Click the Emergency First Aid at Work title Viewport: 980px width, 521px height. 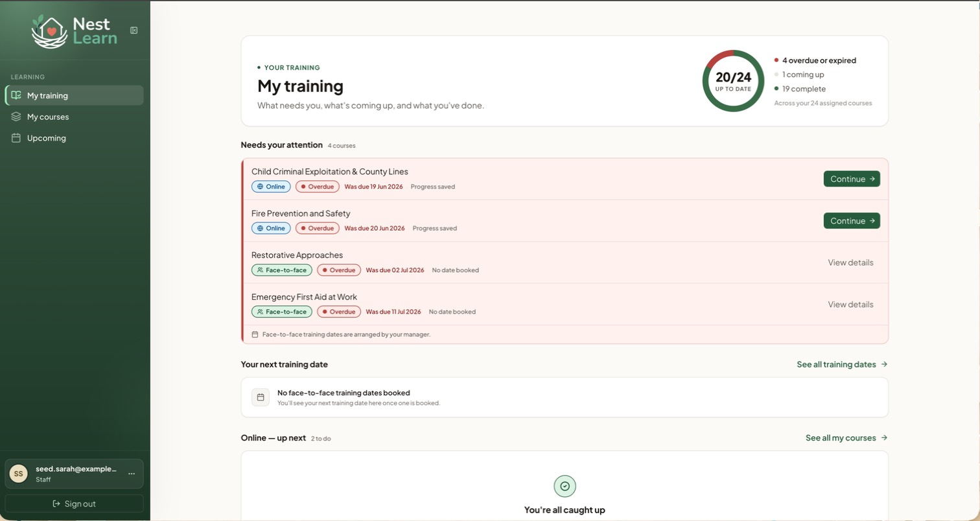click(305, 297)
